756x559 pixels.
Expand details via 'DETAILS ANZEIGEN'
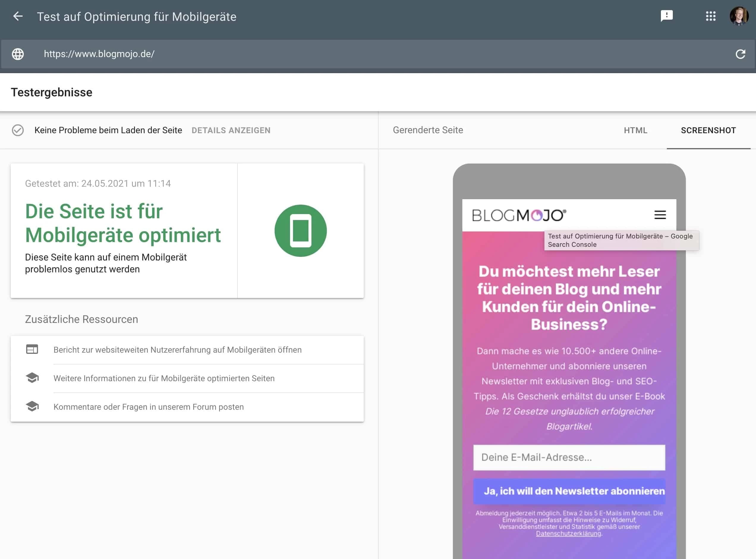[x=231, y=130]
